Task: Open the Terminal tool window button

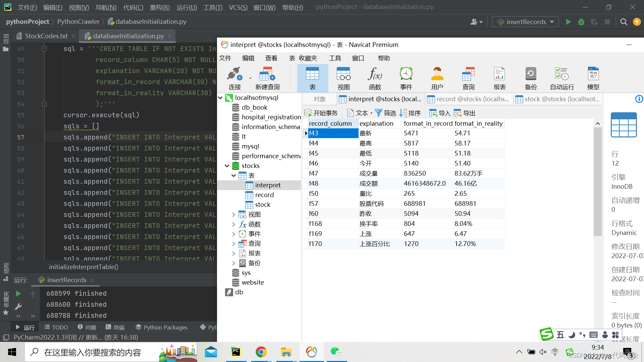Action: 115,327
